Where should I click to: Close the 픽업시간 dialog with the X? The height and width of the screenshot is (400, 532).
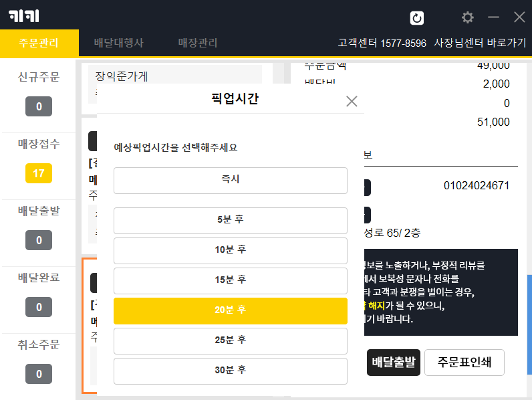coord(352,101)
